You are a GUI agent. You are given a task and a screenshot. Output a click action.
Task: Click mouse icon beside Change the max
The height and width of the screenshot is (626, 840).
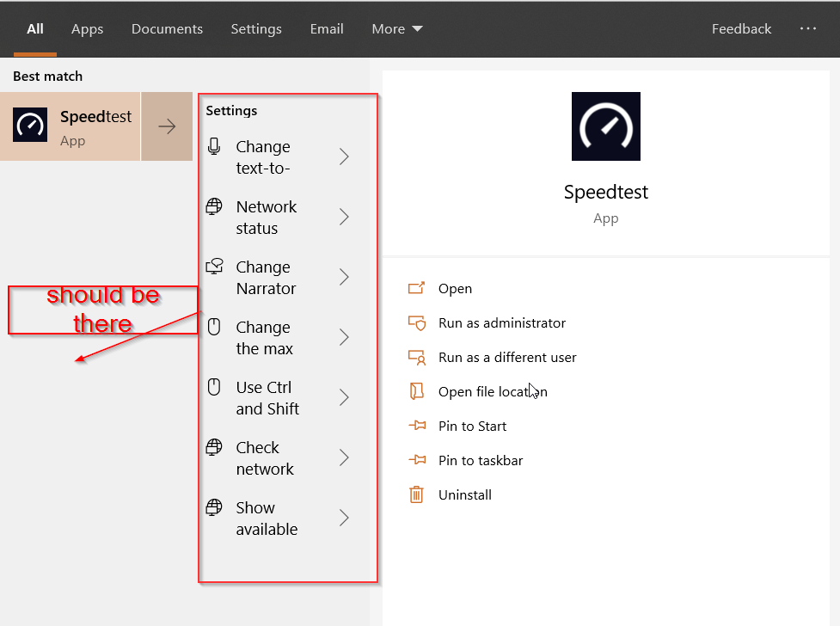coord(214,327)
